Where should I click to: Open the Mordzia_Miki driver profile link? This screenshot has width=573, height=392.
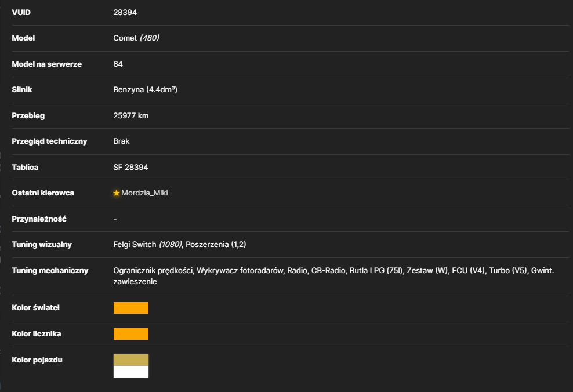pos(144,193)
